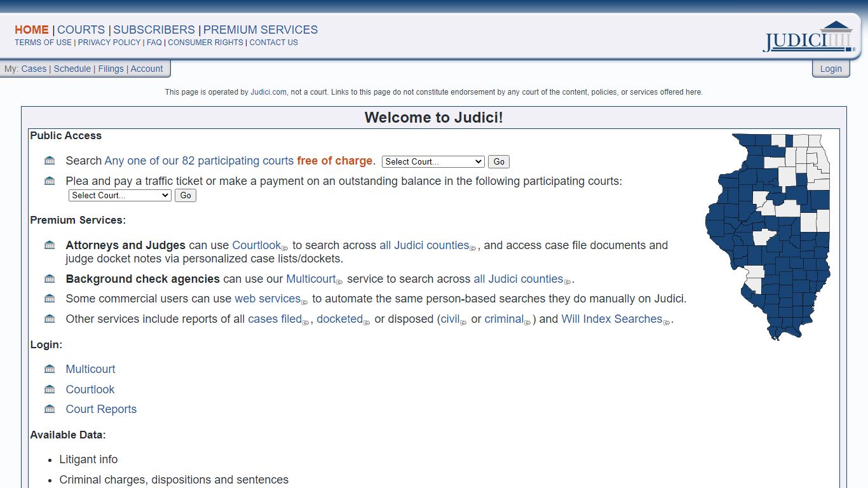Click courthouse bullet icon beside Courtlook login

click(50, 389)
